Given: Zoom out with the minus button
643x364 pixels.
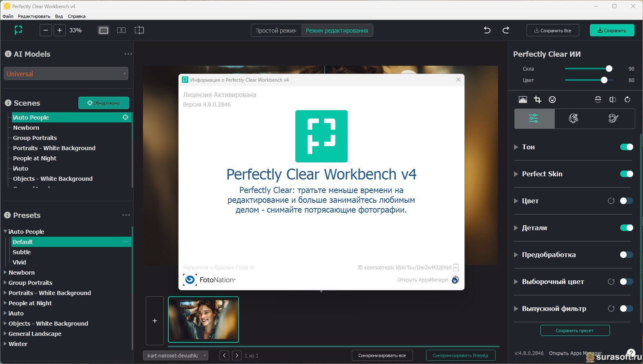Looking at the screenshot, I should [x=46, y=30].
